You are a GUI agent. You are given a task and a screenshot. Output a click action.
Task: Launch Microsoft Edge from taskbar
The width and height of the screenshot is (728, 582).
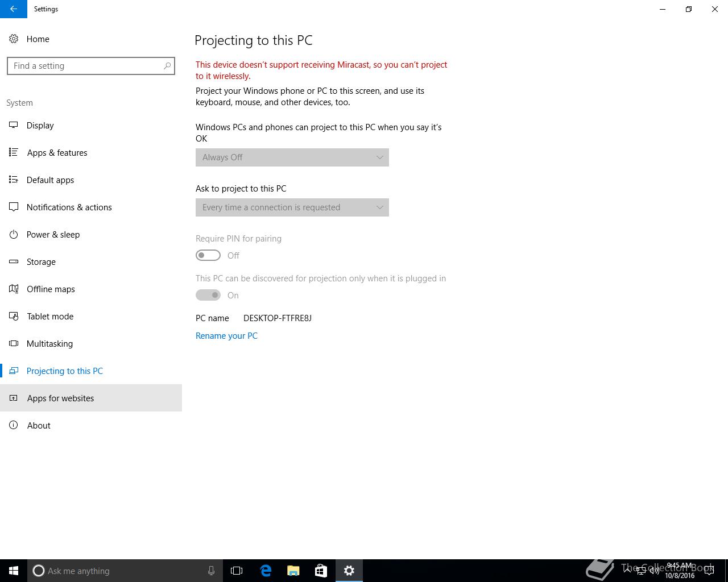(266, 571)
